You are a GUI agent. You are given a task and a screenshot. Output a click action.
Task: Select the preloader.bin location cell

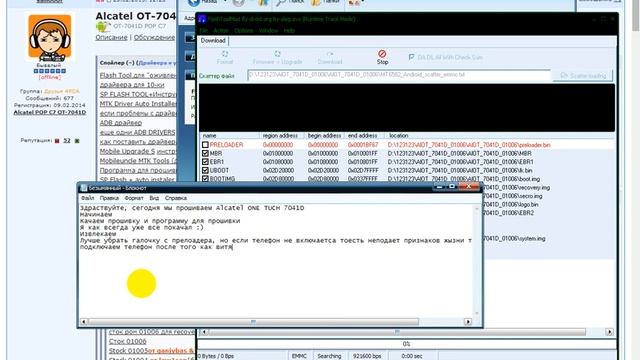tap(469, 145)
